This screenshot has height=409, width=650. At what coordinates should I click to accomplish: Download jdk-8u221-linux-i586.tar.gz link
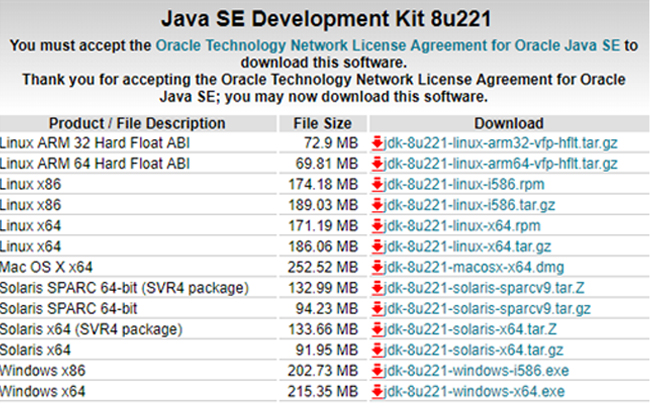coord(470,205)
